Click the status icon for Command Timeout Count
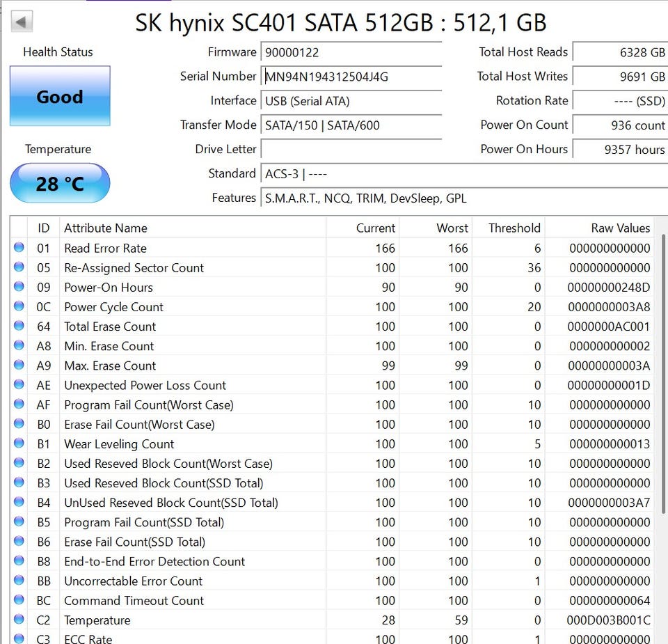Screen dimensions: 668x644 point(19,600)
